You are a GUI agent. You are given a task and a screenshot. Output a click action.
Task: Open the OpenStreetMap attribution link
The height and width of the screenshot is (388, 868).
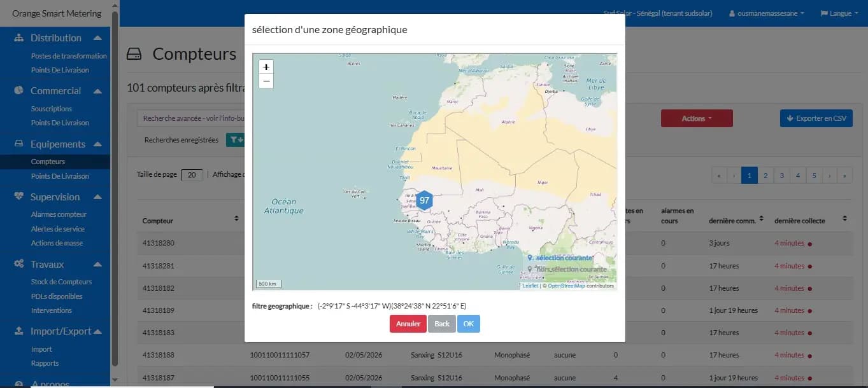coord(566,286)
